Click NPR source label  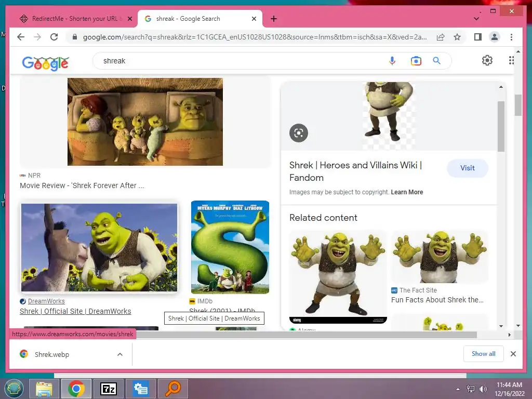(x=34, y=176)
